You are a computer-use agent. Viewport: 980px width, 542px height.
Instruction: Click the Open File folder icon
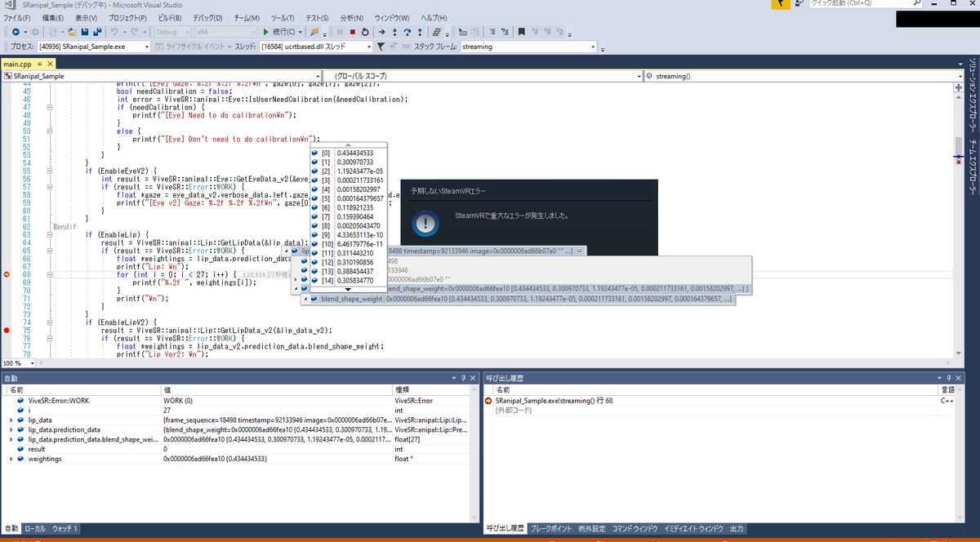72,32
